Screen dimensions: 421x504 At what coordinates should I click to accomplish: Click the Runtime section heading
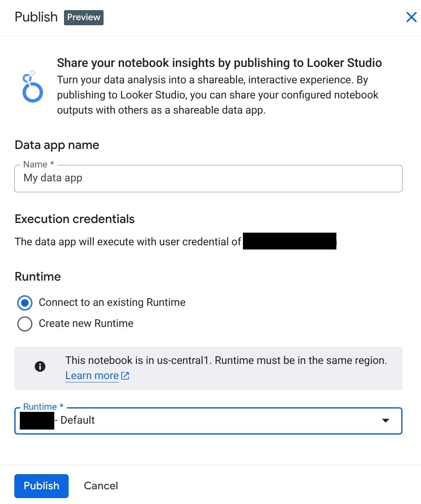(x=37, y=277)
